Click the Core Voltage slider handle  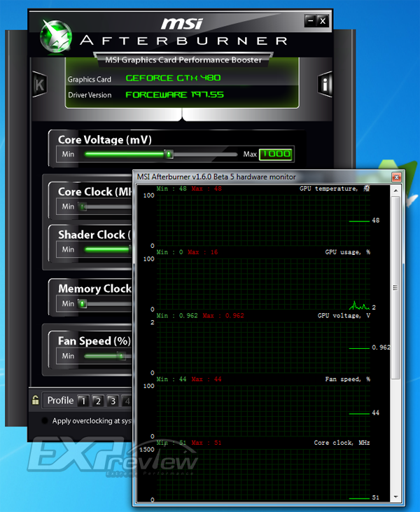pos(169,154)
